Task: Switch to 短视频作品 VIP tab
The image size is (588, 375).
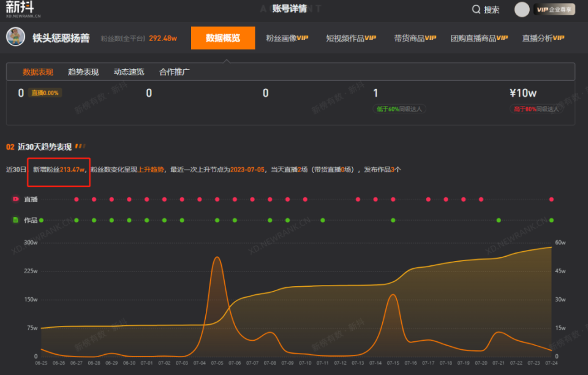Action: coord(351,38)
